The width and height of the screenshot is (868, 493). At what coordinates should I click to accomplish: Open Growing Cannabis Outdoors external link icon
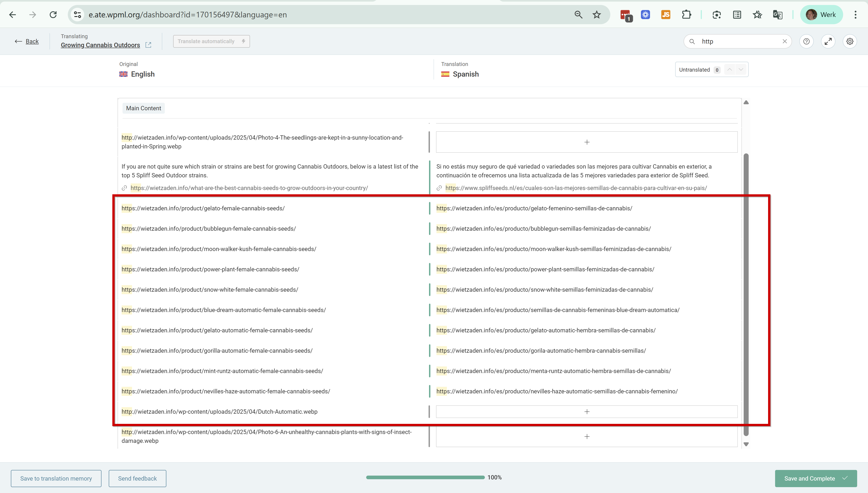click(148, 45)
